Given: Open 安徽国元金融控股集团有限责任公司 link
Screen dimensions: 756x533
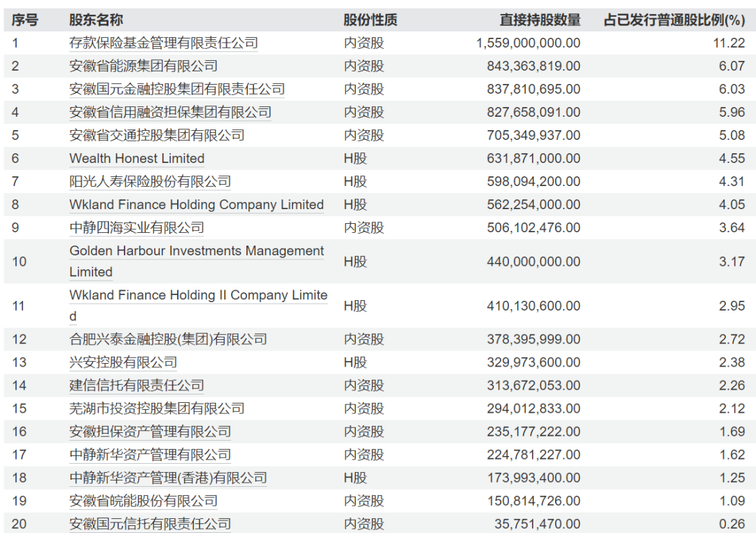Looking at the screenshot, I should [x=177, y=89].
